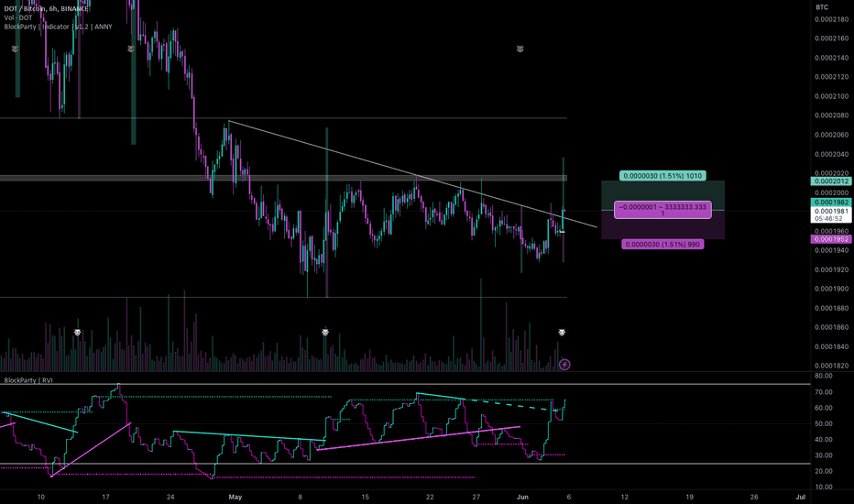Click price axis value 0.0001860

831,327
